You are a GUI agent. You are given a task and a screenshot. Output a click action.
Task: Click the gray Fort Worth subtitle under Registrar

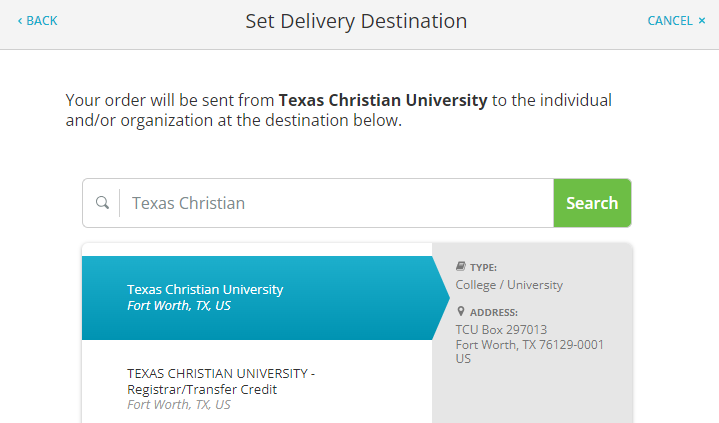tap(179, 405)
